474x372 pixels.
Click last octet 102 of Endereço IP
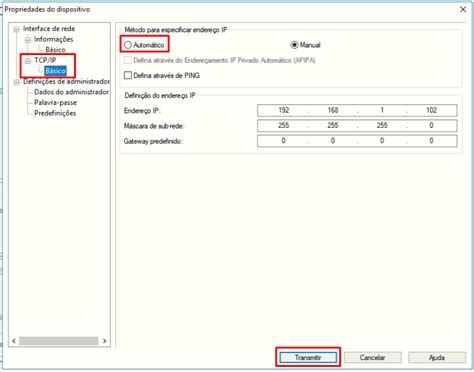coord(431,110)
